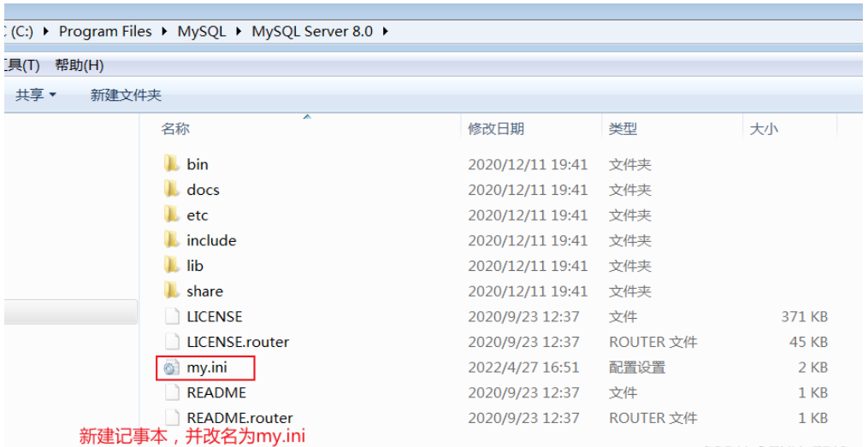Sort by the 大小 column header
This screenshot has width=868, height=447.
click(764, 129)
